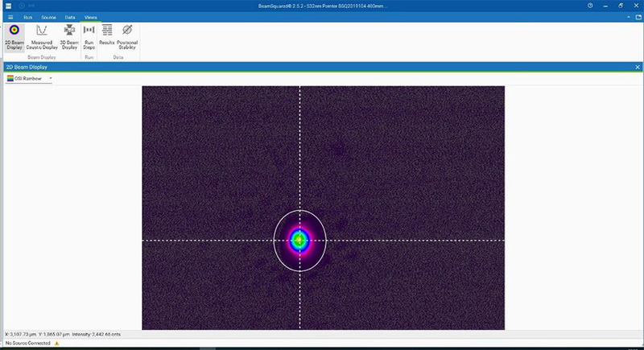Open the Results panel
This screenshot has width=644, height=350.
pos(107,38)
